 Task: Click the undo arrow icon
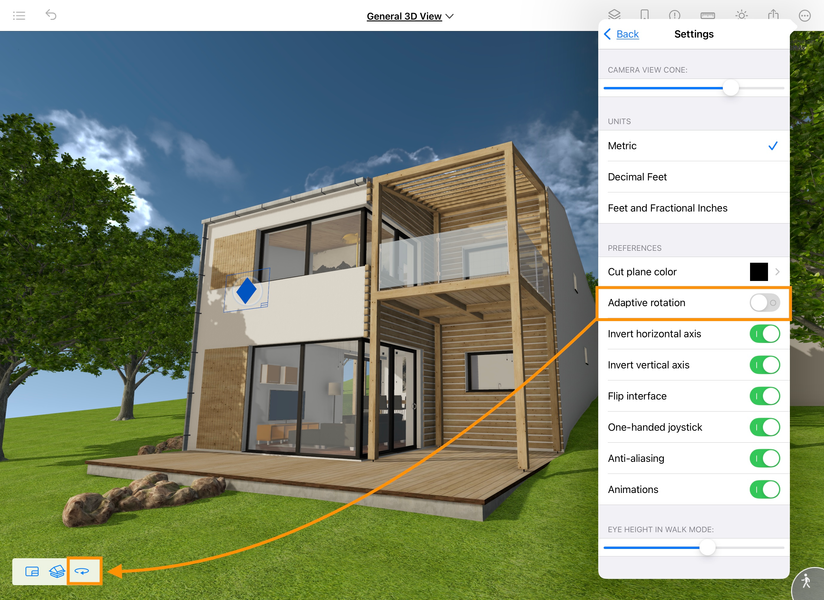(51, 15)
